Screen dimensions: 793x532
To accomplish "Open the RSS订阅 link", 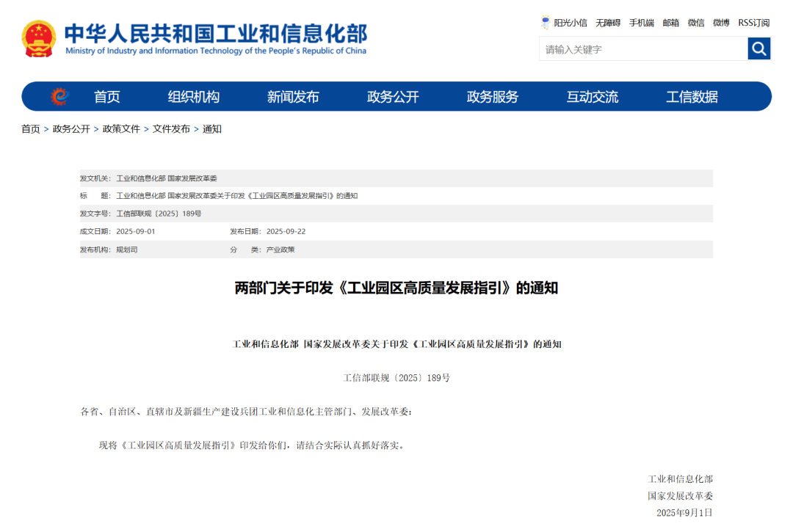I will (x=753, y=23).
